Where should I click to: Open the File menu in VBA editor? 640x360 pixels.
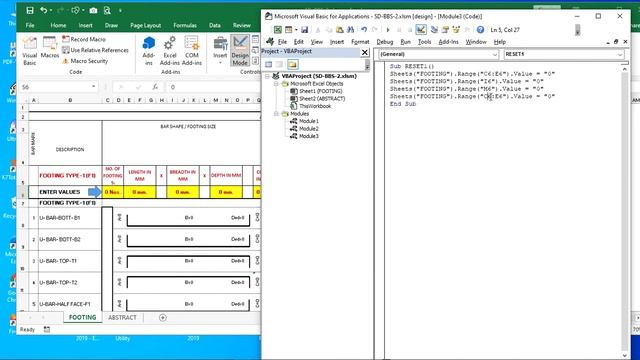pos(282,42)
